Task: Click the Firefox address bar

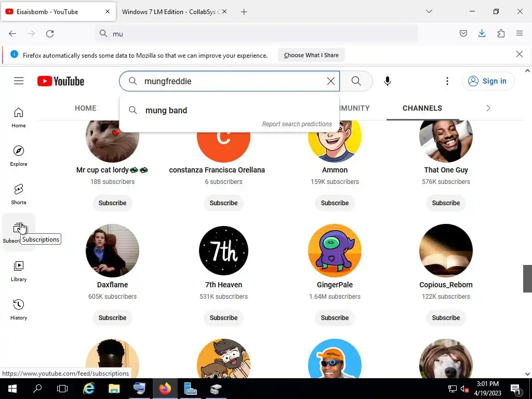Action: click(x=257, y=34)
